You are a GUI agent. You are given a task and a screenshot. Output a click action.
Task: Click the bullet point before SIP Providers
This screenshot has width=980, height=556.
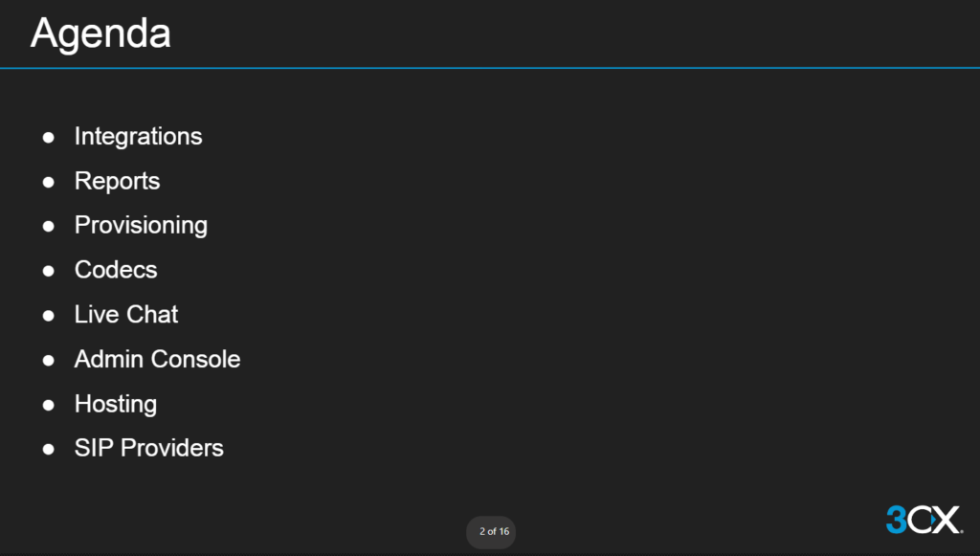(x=48, y=449)
